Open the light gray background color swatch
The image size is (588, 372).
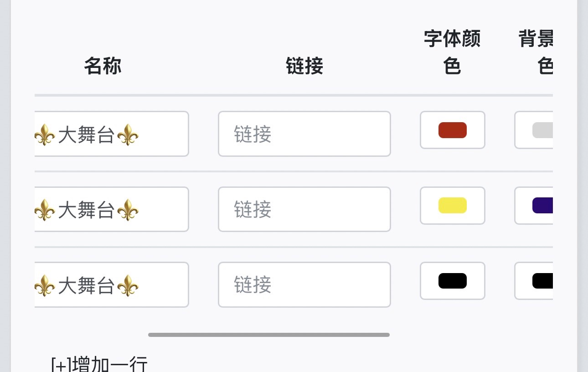(x=542, y=130)
